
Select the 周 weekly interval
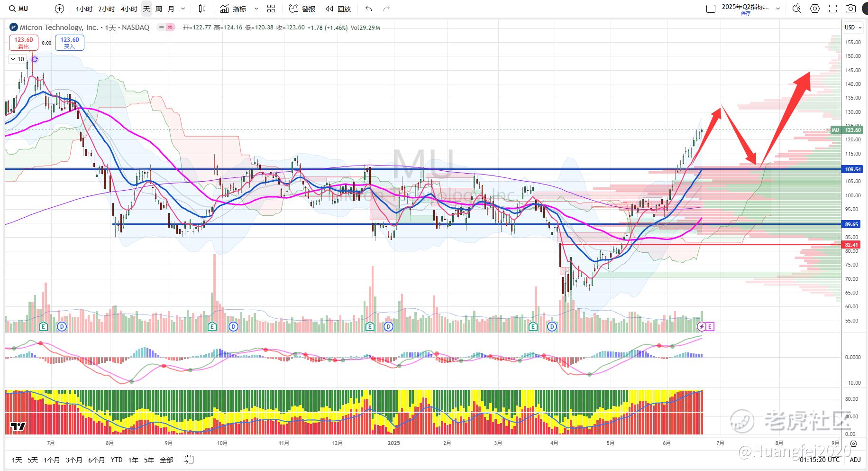[x=159, y=9]
